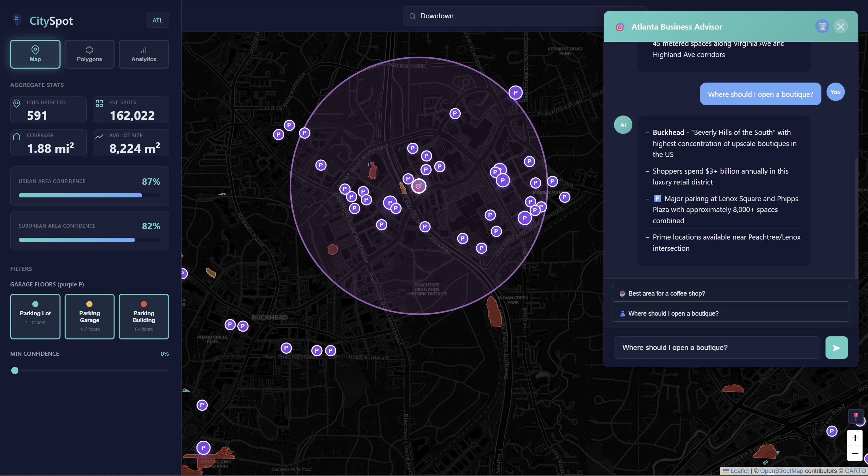Click the Min Confidence slider handle
The width and height of the screenshot is (868, 476).
[x=15, y=370]
